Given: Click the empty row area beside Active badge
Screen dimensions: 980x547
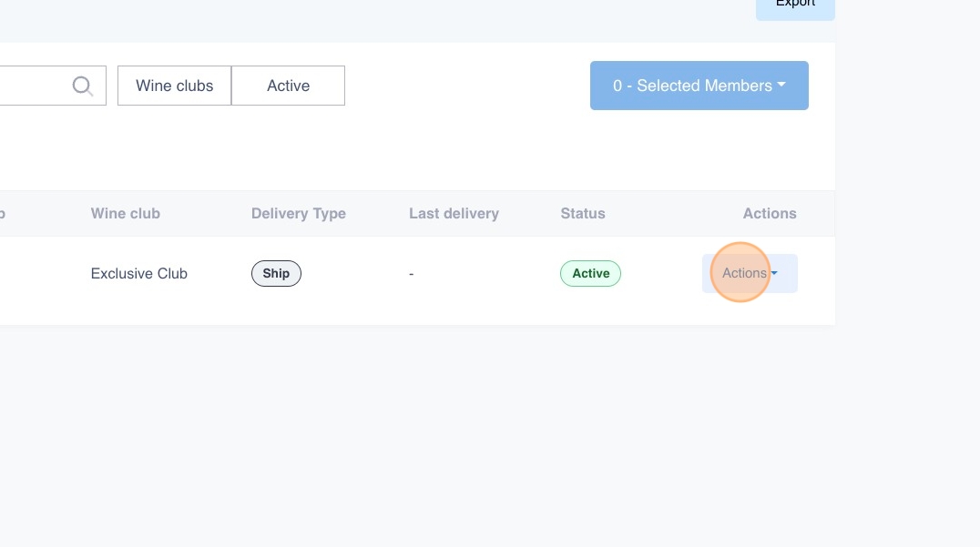Looking at the screenshot, I should 660,273.
